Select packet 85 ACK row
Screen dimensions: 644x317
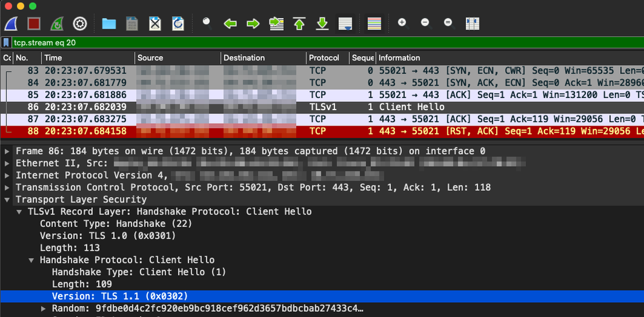[322, 95]
